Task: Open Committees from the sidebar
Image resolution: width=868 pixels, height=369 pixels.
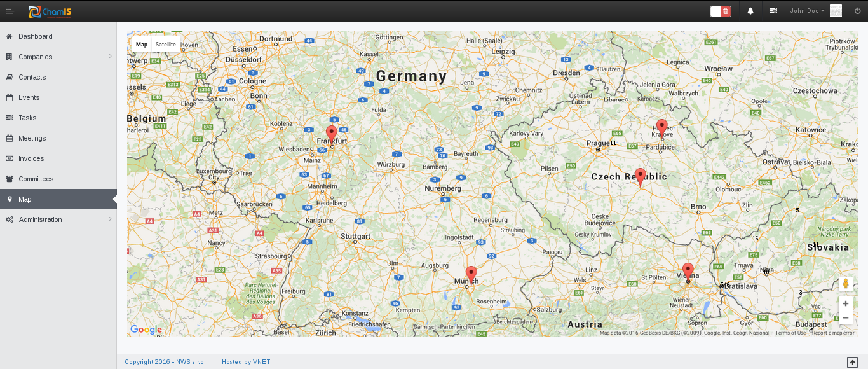Action: 58,179
